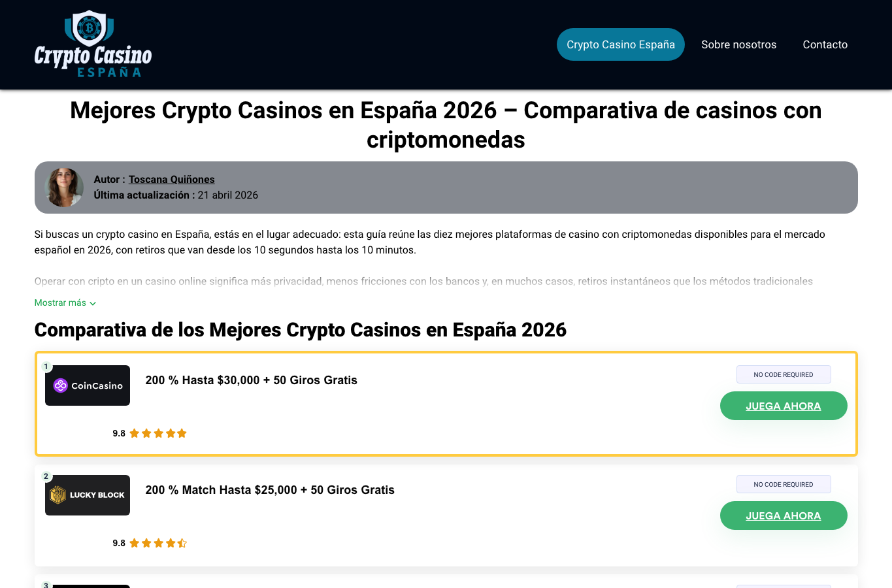Open author link Toscana Quiñones
The width and height of the screenshot is (892, 588).
pyautogui.click(x=172, y=180)
